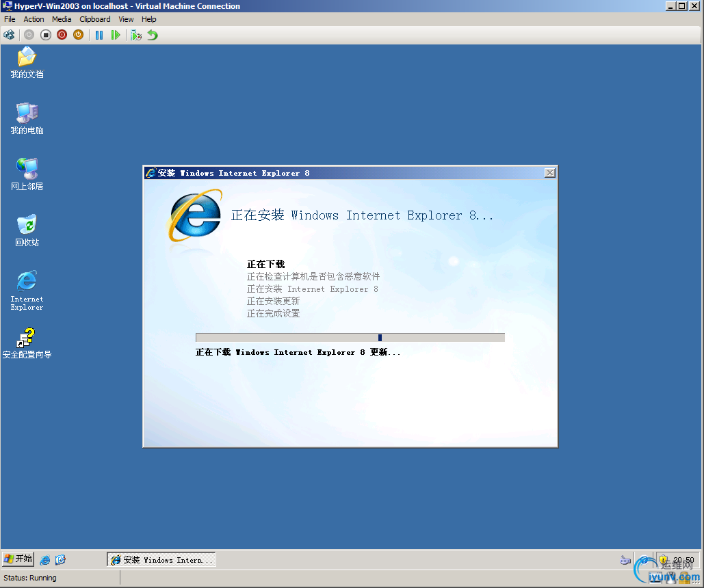This screenshot has width=704, height=588.
Task: Activate the 安装 Windows Intern... taskbar button
Action: [161, 560]
